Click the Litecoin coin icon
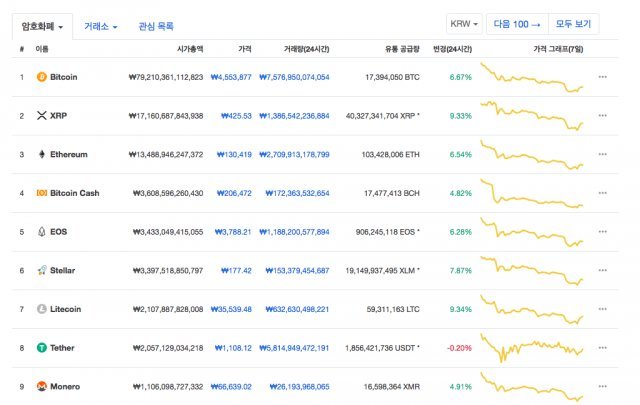This screenshot has height=405, width=640. tap(41, 309)
